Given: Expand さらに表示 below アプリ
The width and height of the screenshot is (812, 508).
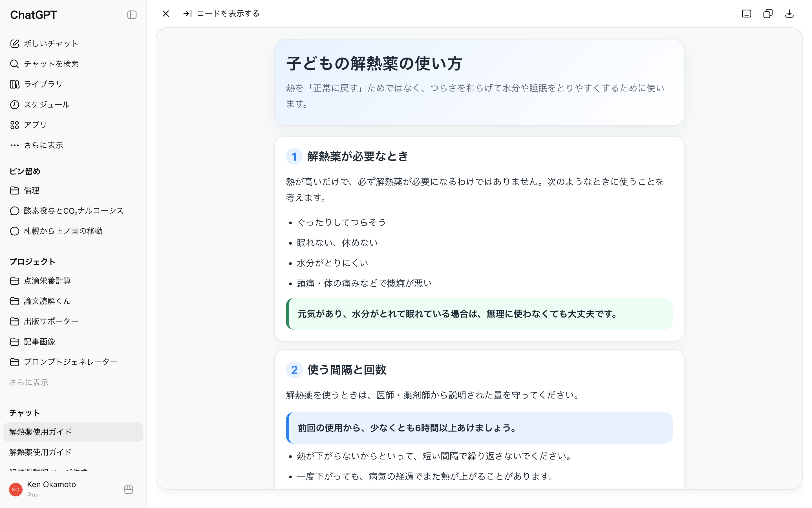Looking at the screenshot, I should click(73, 145).
